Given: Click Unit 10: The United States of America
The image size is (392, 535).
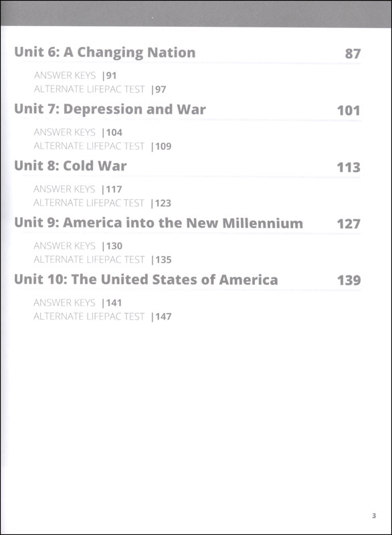Looking at the screenshot, I should coord(146,280).
